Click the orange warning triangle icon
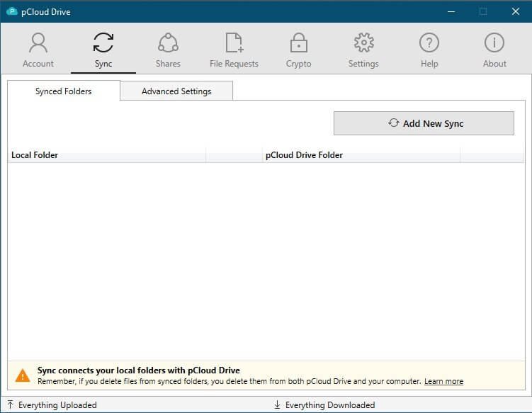532x413 pixels. (23, 375)
